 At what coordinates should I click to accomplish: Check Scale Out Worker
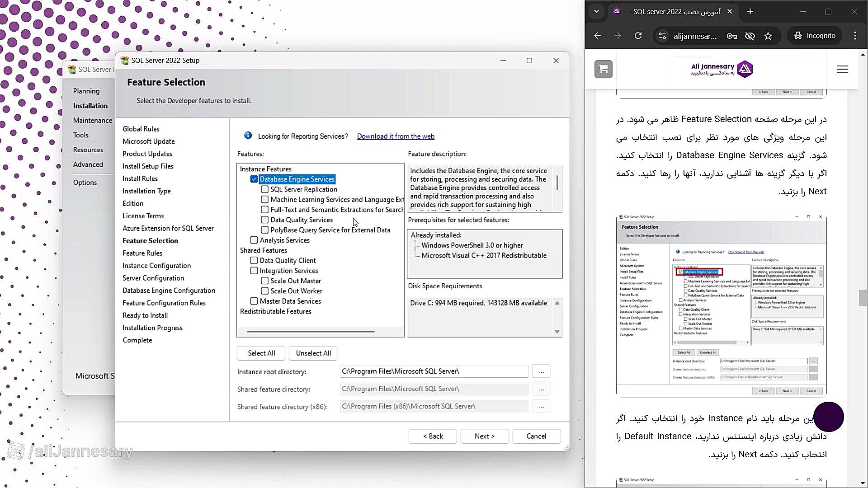tap(265, 291)
